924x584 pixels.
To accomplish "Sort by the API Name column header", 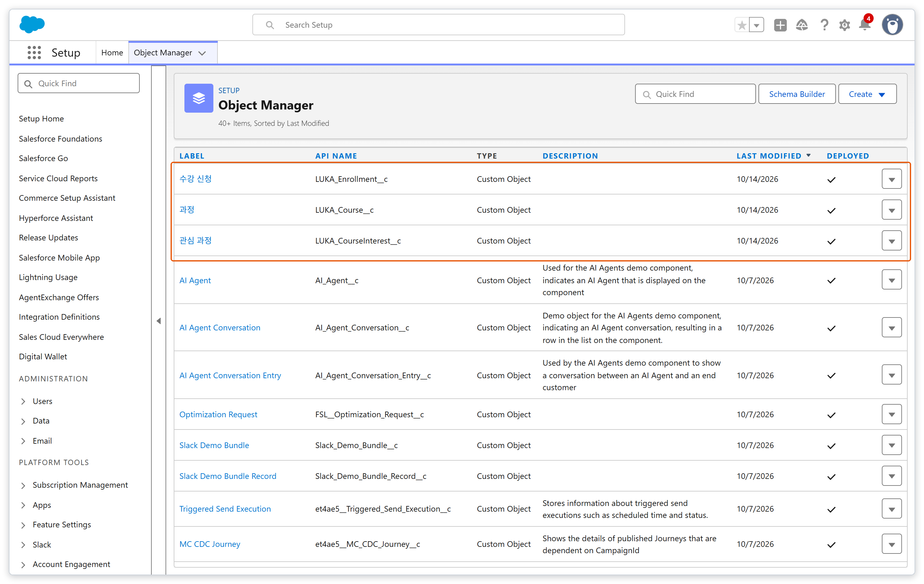I will tap(336, 156).
